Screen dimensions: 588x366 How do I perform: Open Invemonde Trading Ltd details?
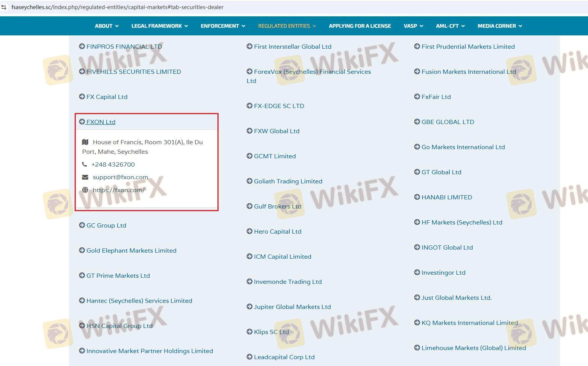coord(284,282)
